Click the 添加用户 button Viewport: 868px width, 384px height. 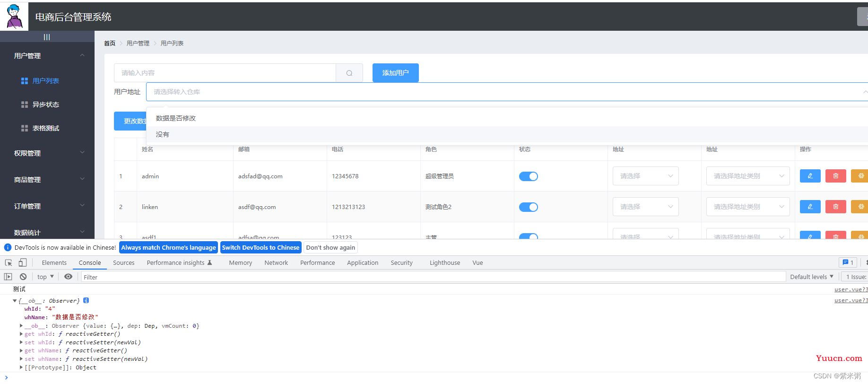coord(396,73)
